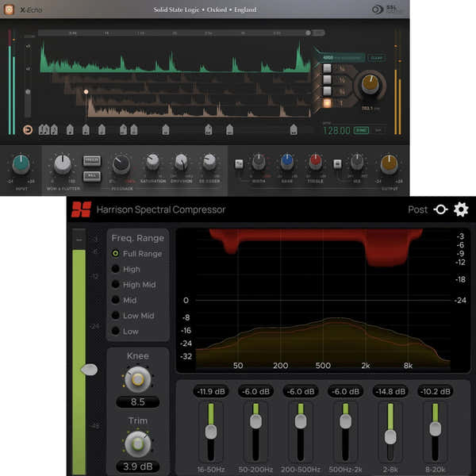Toggle the green SYNC button

tap(361, 130)
